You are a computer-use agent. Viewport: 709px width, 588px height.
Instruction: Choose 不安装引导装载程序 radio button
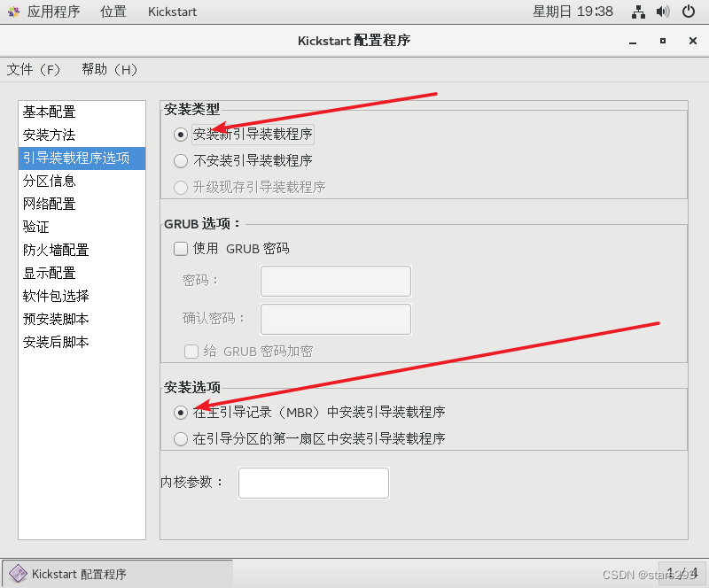pyautogui.click(x=181, y=161)
